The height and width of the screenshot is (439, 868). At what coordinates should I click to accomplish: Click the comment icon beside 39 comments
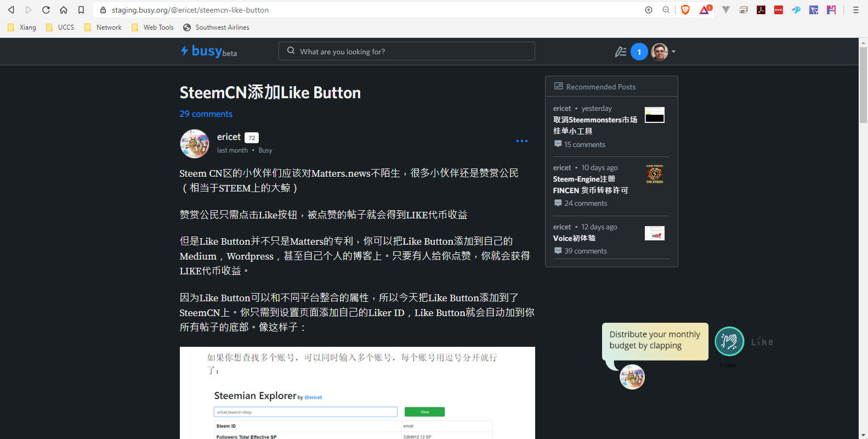(x=558, y=250)
